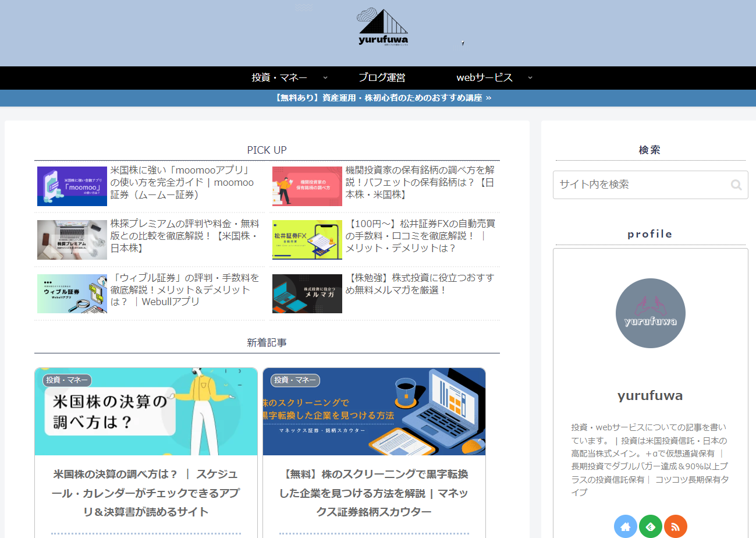Click the 機関投資家 article thumbnail
Screen dimensions: 756x538
coord(307,186)
